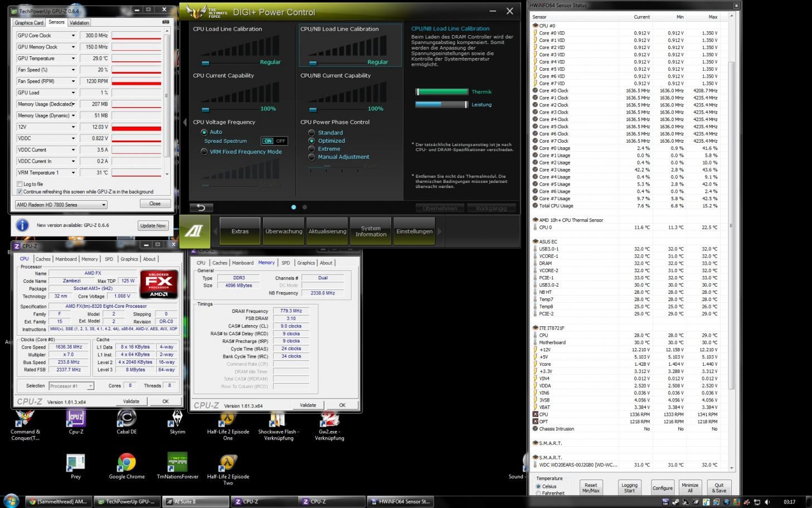The height and width of the screenshot is (508, 812).
Task: Click Reset Min/Max in HWiNFO
Action: point(591,487)
